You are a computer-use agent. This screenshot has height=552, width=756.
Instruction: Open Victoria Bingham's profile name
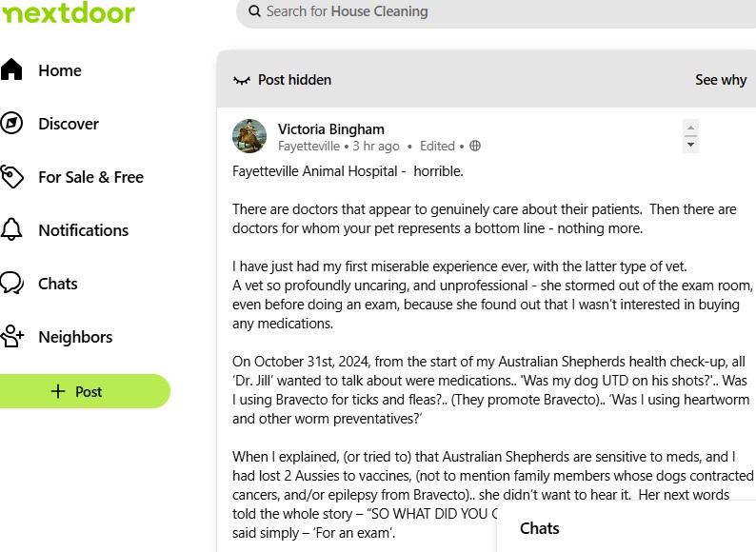tap(331, 128)
